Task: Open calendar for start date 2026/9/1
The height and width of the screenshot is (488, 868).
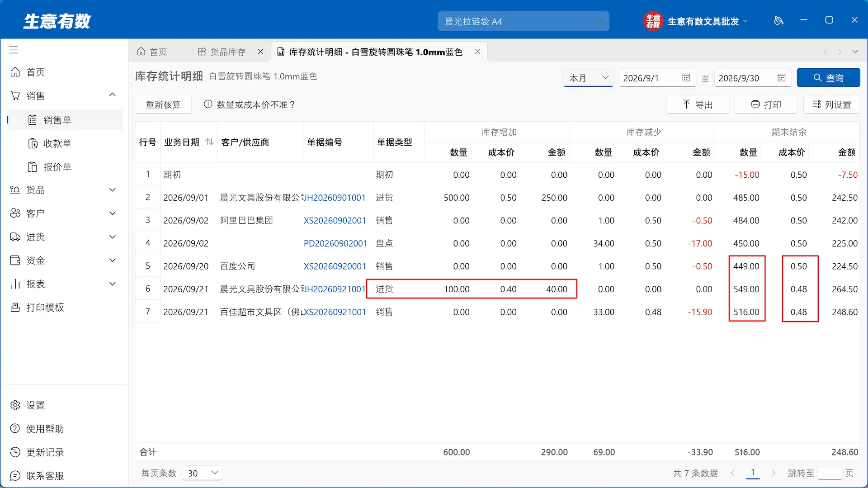Action: [686, 78]
